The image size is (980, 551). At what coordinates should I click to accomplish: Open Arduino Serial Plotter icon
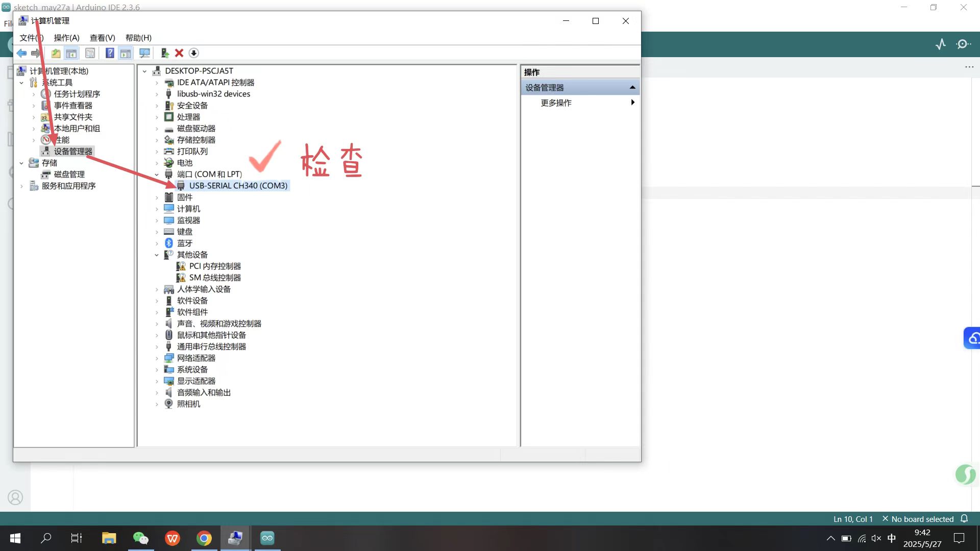(941, 44)
